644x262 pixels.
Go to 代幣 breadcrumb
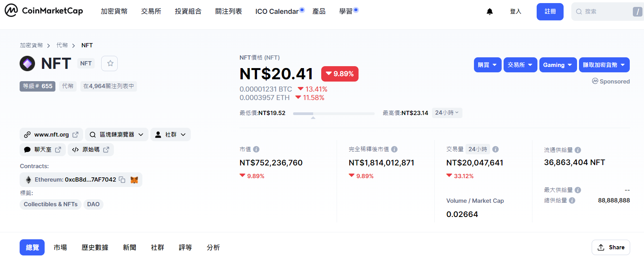pyautogui.click(x=62, y=45)
